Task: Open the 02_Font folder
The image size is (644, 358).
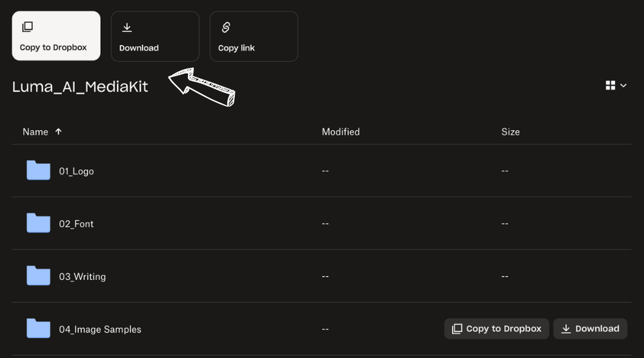Action: [76, 224]
